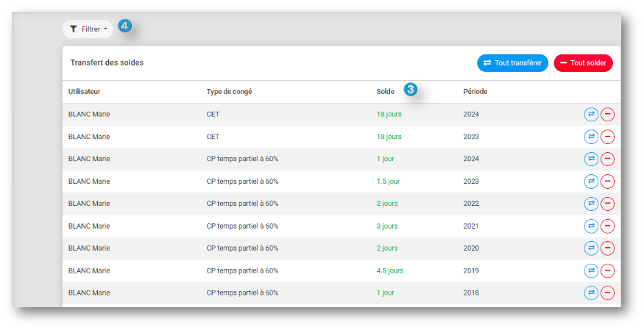Click the funnel icon in Filtrer
This screenshot has width=644, height=330.
click(x=74, y=29)
